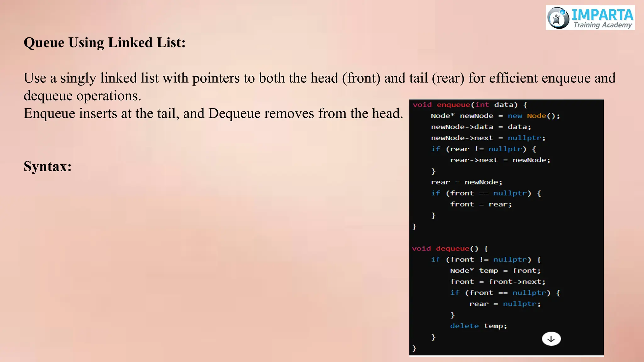Click 'front = front->next;' code line

point(498,282)
